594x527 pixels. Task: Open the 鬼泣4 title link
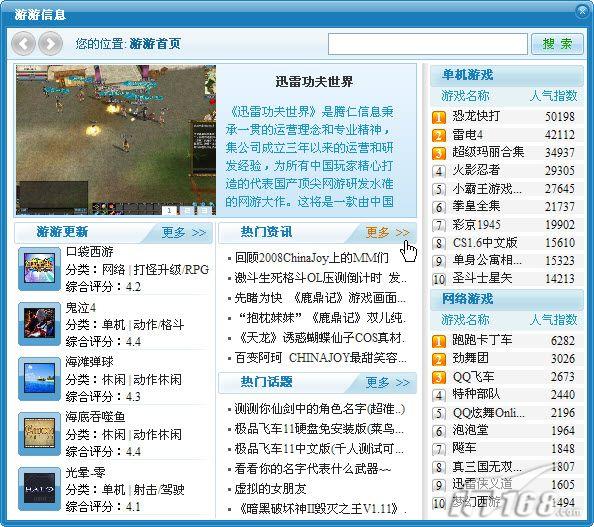pyautogui.click(x=81, y=307)
